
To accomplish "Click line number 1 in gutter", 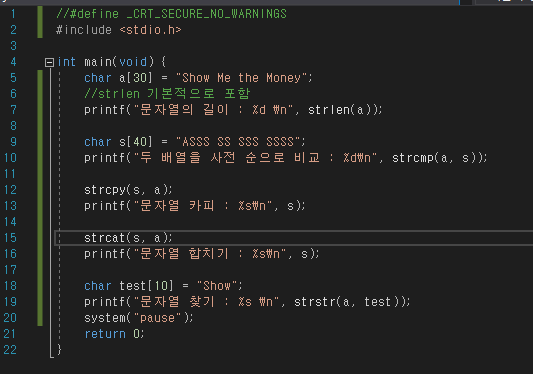I will click(x=13, y=14).
